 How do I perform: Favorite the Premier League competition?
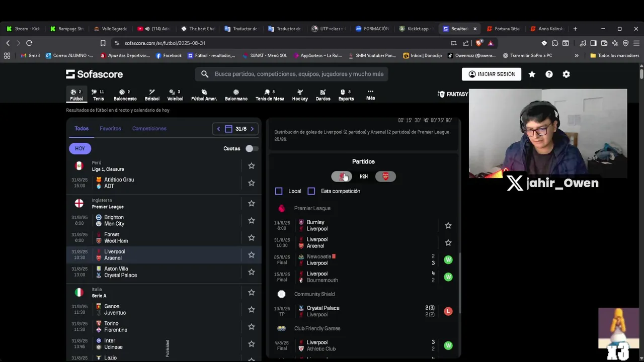tap(251, 204)
